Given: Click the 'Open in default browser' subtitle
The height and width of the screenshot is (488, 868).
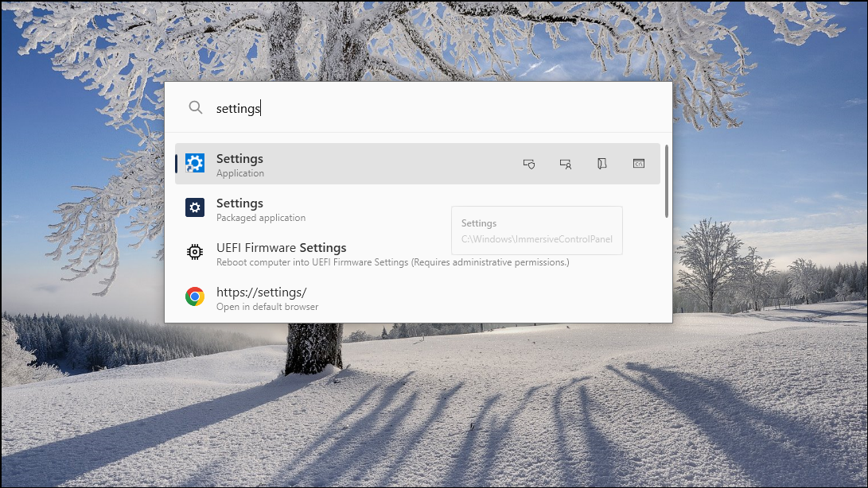Looking at the screenshot, I should (x=267, y=306).
